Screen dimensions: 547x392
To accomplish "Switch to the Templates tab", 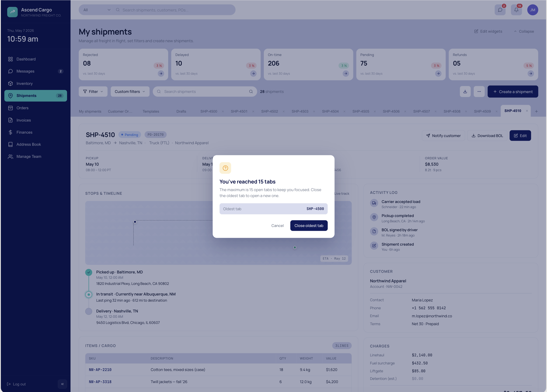I will pos(151,111).
